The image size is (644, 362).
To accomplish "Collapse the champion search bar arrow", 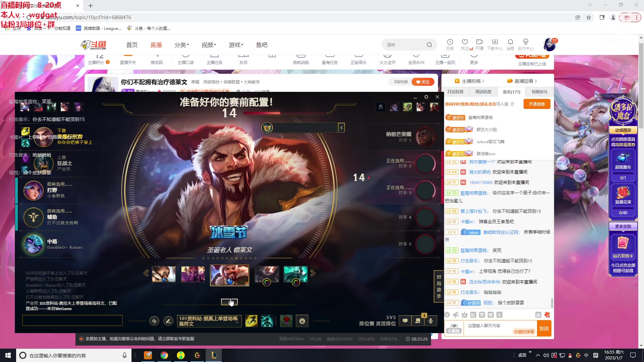I will (x=341, y=128).
